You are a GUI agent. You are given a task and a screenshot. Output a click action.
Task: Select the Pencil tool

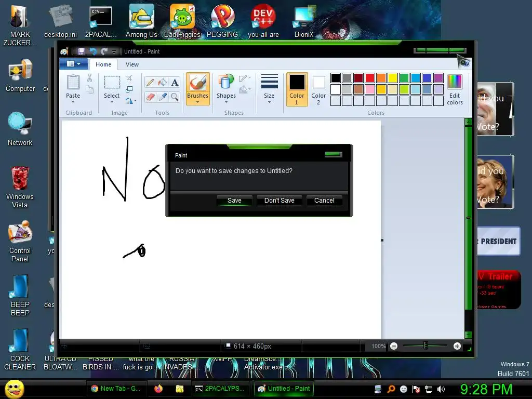(x=150, y=83)
